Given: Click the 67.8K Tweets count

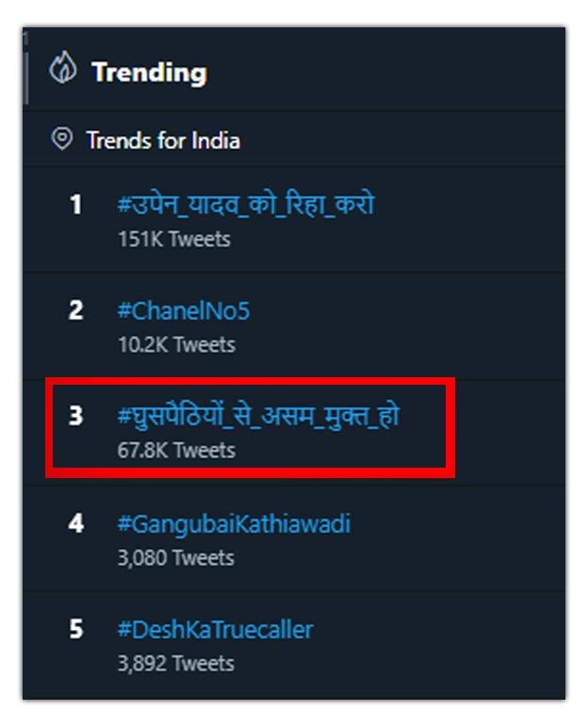Looking at the screenshot, I should 176,450.
